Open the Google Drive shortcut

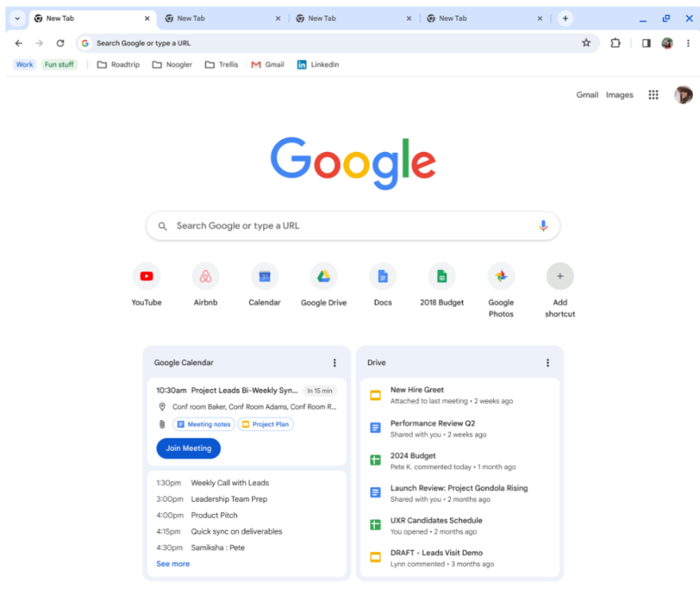click(x=324, y=286)
